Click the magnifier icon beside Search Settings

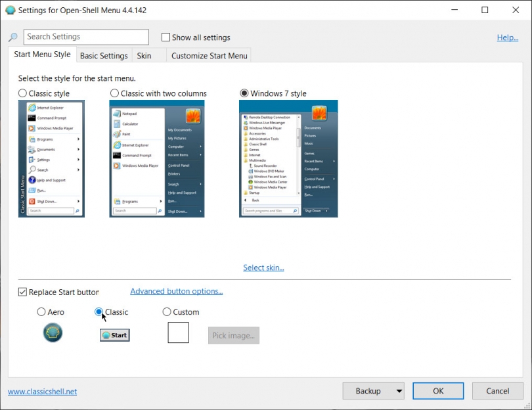click(x=13, y=38)
